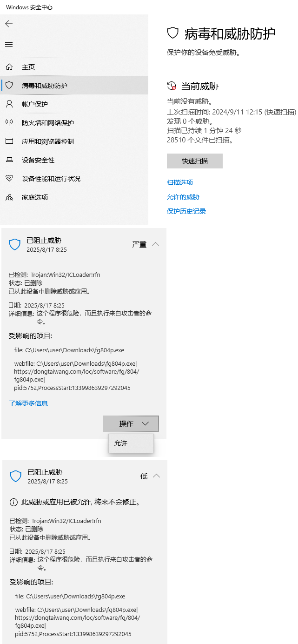This screenshot has height=644, width=298.
Task: Click the account protection person icon
Action: [x=9, y=104]
